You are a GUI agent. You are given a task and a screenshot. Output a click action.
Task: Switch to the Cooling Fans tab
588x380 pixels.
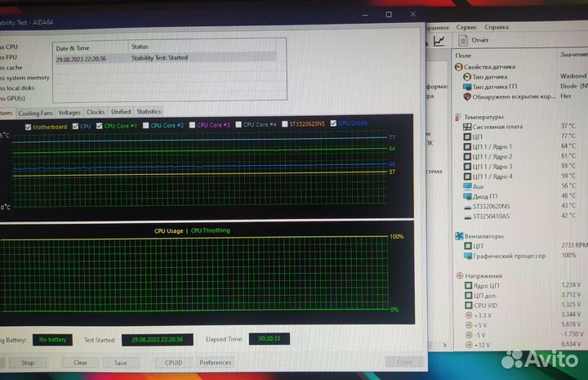(35, 113)
